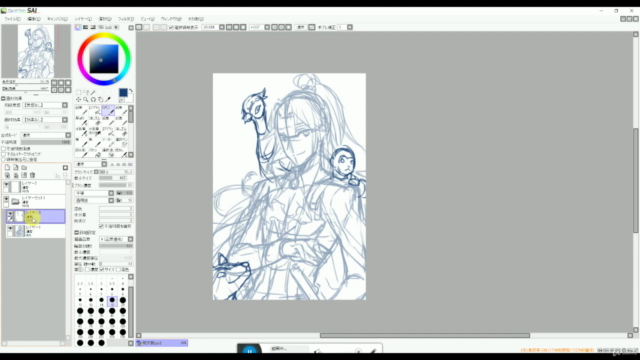Viewport: 640px width, 360px height.
Task: Toggle visibility of bottom layer レイヤー1
Action: 10,229
